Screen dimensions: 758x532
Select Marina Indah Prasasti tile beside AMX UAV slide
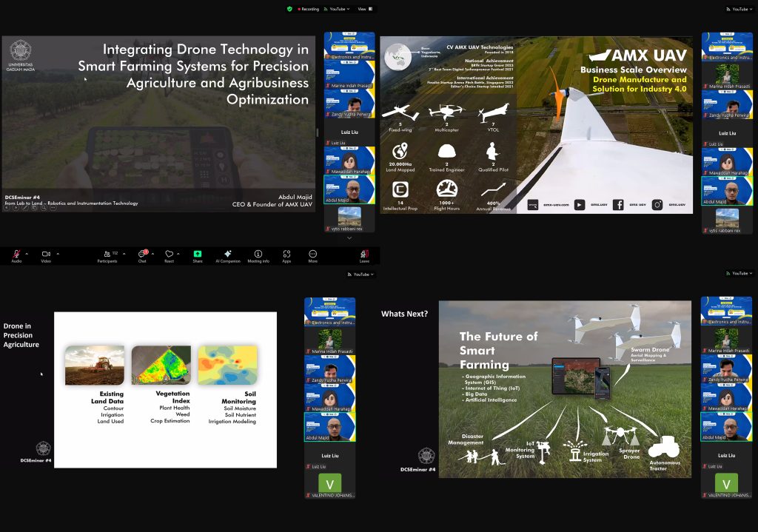coord(727,75)
